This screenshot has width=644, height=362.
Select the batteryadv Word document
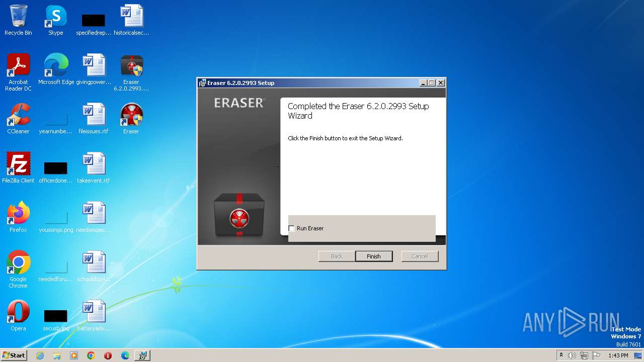(x=94, y=316)
